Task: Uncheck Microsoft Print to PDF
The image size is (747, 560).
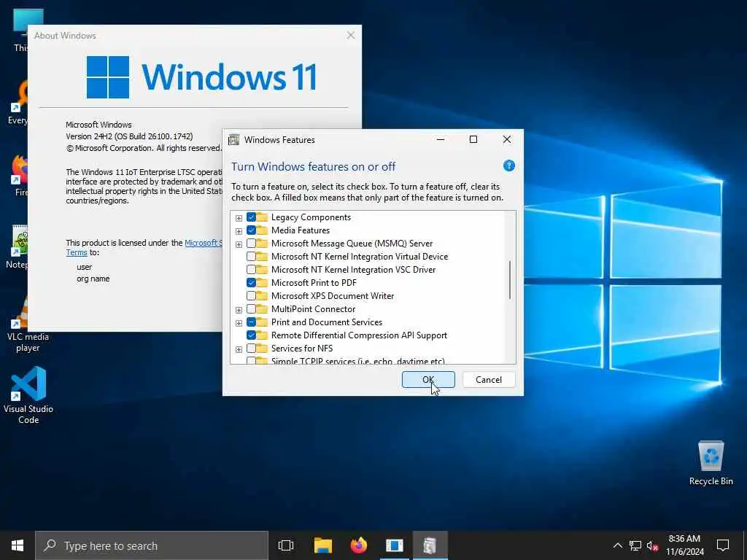Action: pyautogui.click(x=251, y=282)
